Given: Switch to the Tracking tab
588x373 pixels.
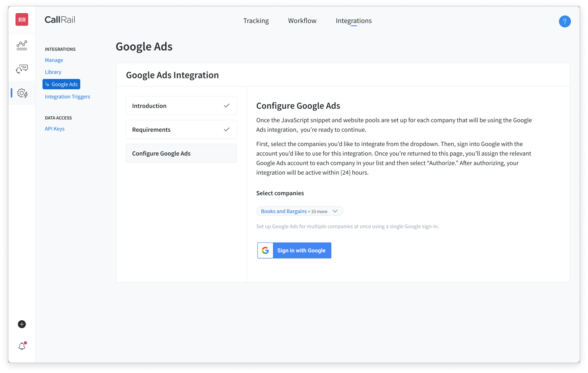Looking at the screenshot, I should (x=256, y=21).
